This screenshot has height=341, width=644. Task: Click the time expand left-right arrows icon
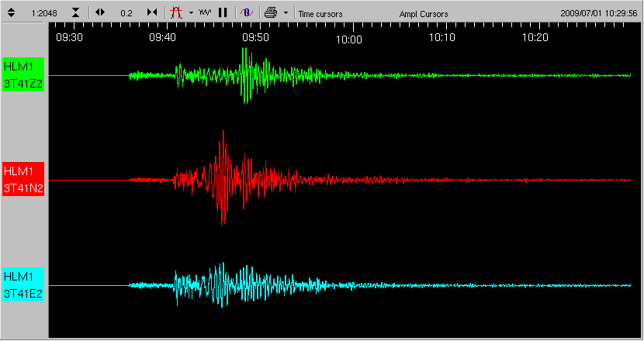coord(100,13)
